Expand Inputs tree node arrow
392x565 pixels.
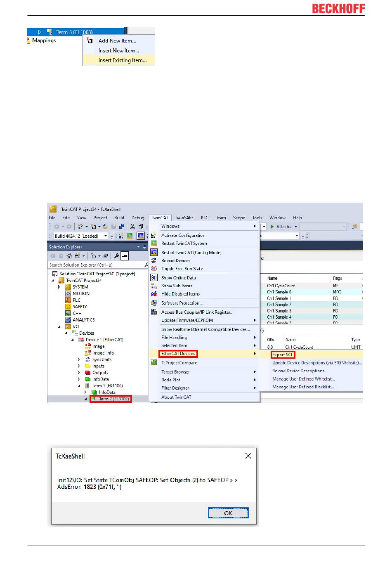coord(79,366)
